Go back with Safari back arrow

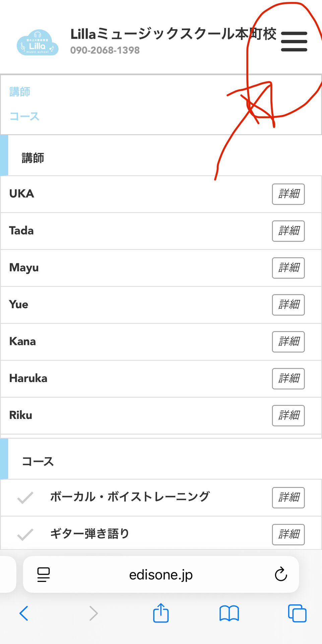[x=24, y=613]
